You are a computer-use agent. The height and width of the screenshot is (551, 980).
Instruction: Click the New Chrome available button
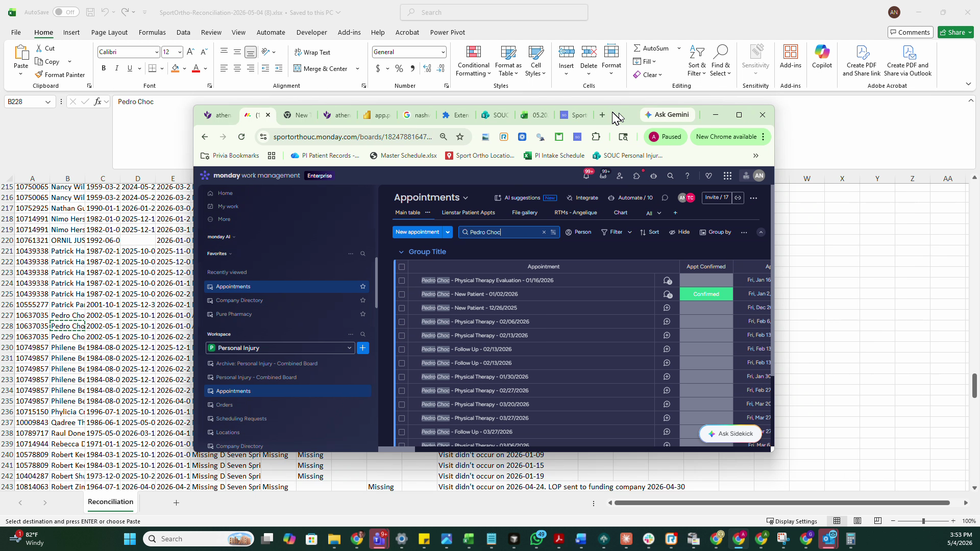pos(729,137)
